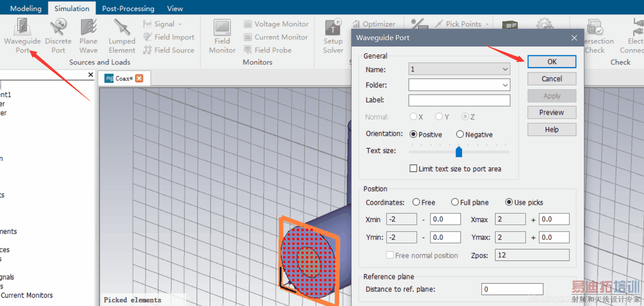Open the port Name dropdown
The width and height of the screenshot is (644, 306).
pos(505,69)
